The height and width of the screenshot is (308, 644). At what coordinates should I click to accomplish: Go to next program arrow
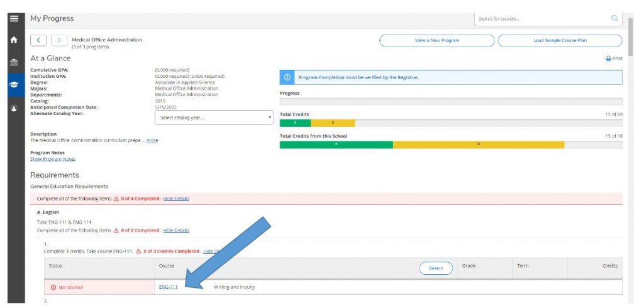tap(59, 40)
